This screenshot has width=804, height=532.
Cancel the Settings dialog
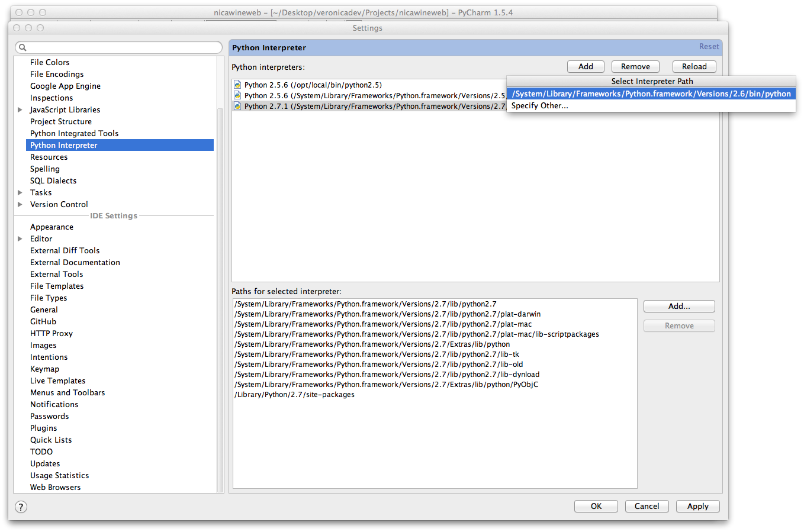click(647, 507)
